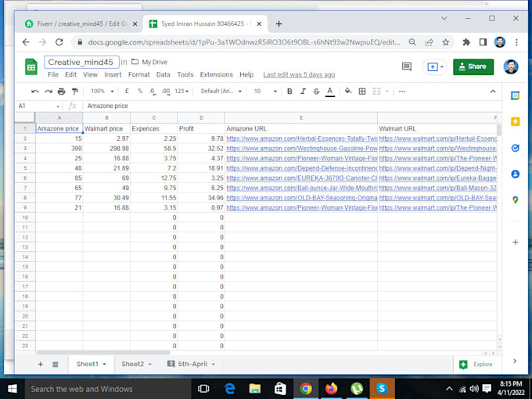Screen dimensions: 532x399
Task: Open Sheet1 tab dropdown arrow
Action: (105, 364)
